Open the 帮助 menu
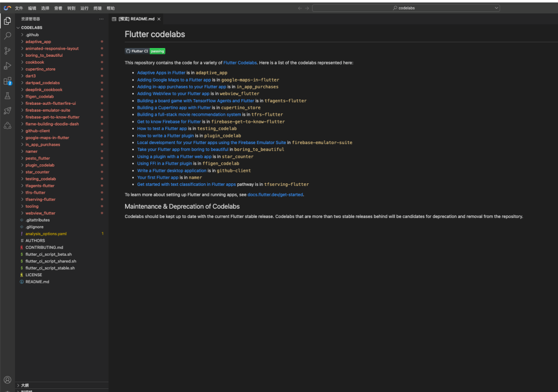Screen dimensions: 558x392 [x=111, y=8]
